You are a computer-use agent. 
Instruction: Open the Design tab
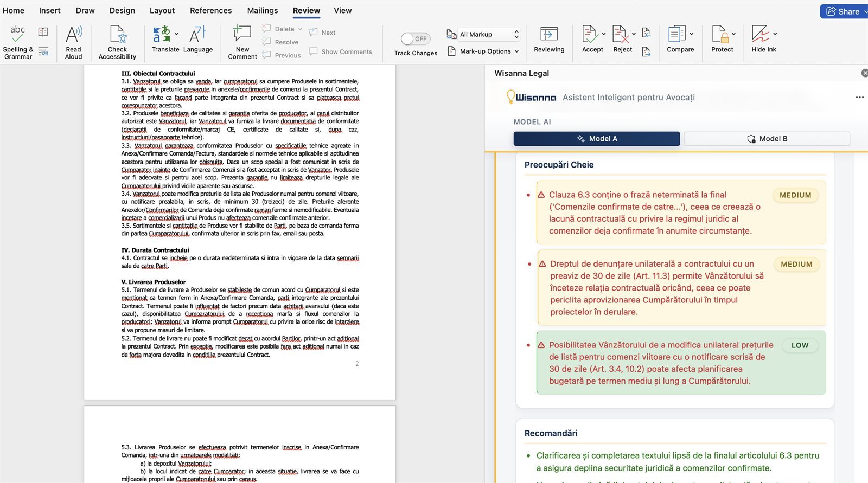122,10
